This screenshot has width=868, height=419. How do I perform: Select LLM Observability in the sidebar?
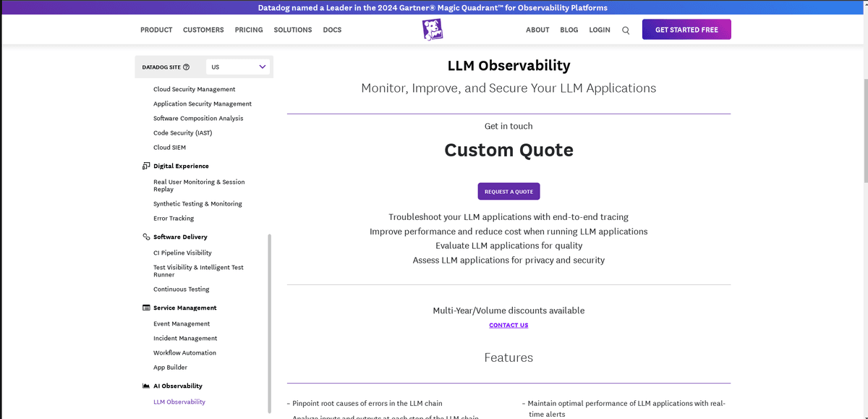coord(179,401)
